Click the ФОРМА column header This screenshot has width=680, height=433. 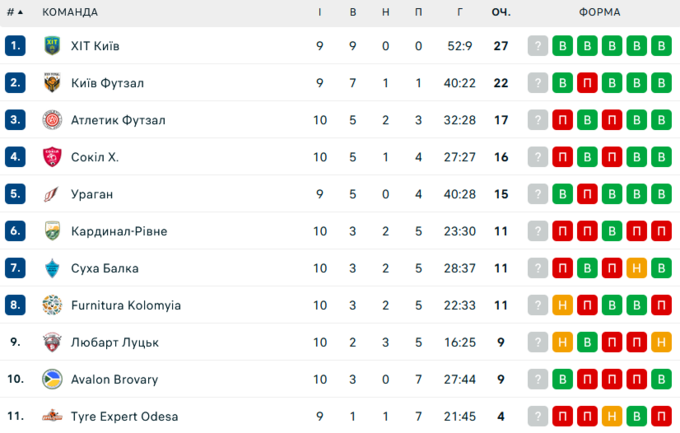[x=599, y=12]
